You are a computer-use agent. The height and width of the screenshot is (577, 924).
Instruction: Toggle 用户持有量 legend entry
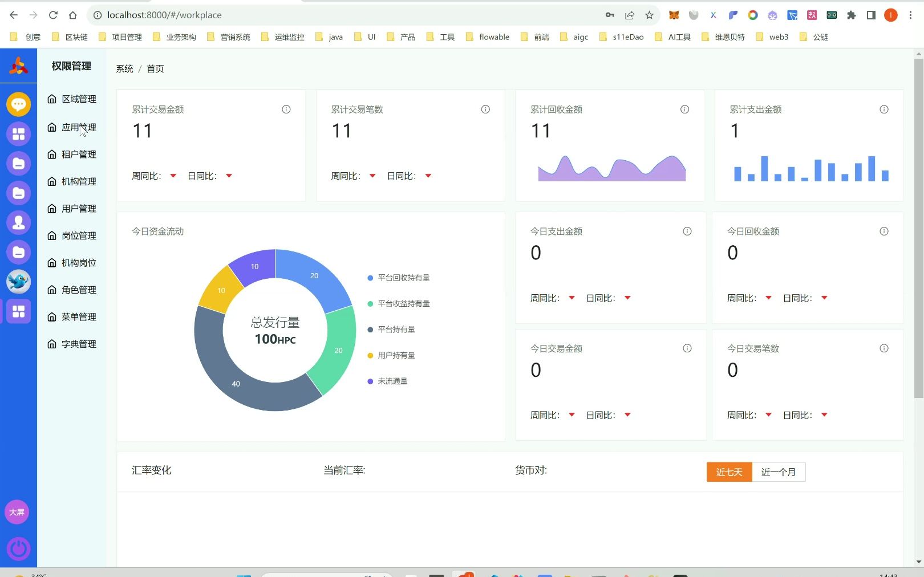coord(391,355)
